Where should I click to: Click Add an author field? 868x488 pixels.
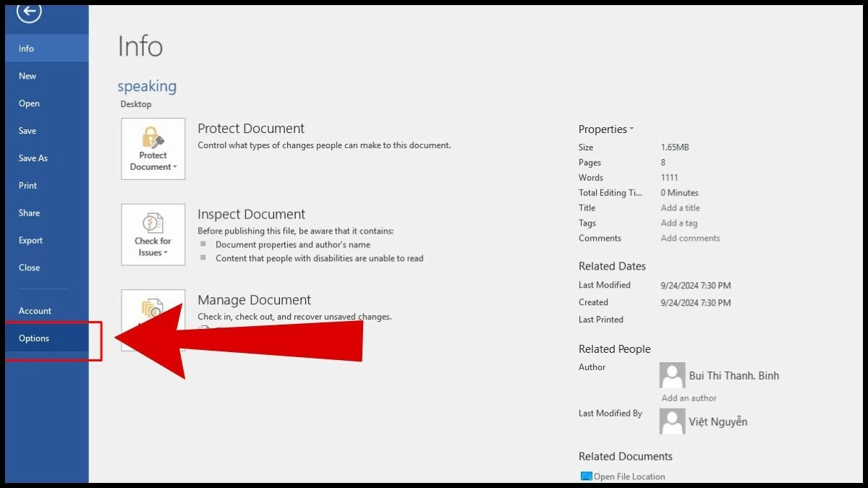pos(689,398)
